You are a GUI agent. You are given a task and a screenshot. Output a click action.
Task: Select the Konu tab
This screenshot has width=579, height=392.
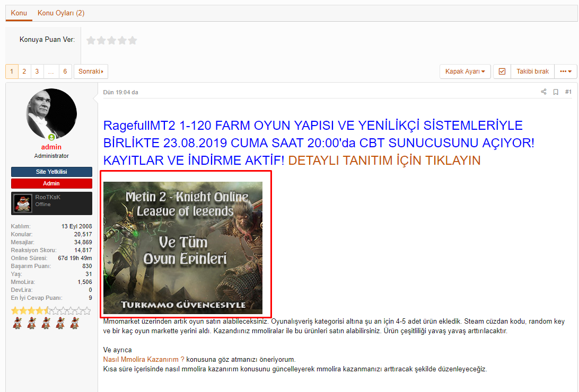click(x=19, y=13)
